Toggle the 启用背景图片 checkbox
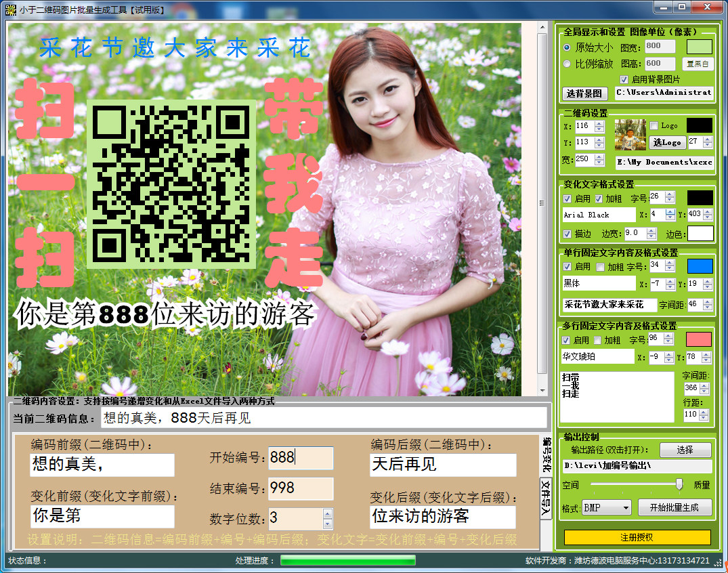Viewport: 728px width, 573px height. tap(624, 79)
